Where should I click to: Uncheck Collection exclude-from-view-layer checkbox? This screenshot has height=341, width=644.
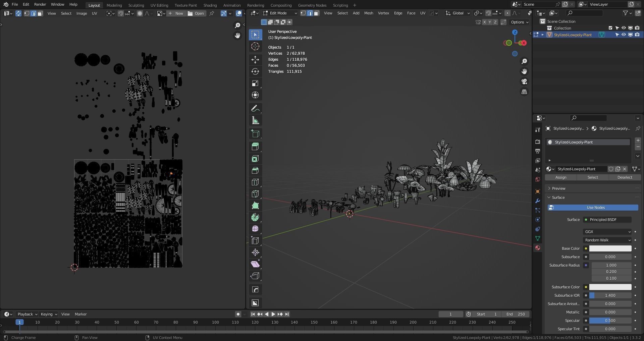click(x=610, y=28)
